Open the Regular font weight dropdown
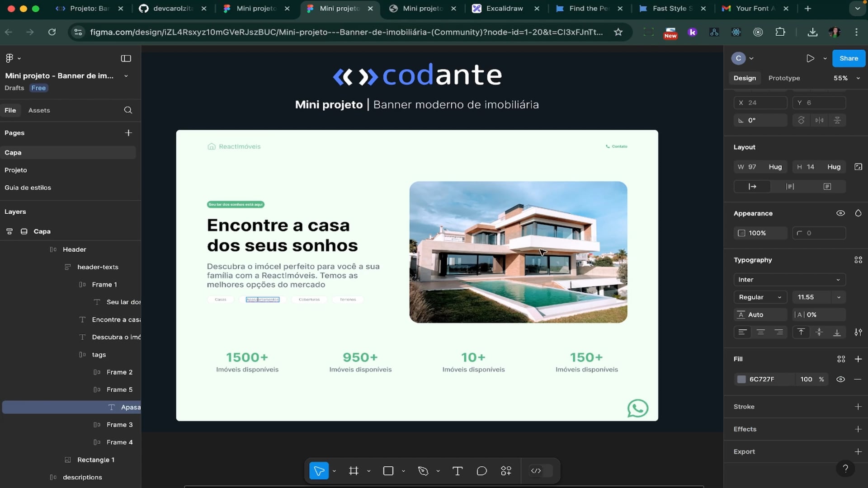 tap(760, 297)
